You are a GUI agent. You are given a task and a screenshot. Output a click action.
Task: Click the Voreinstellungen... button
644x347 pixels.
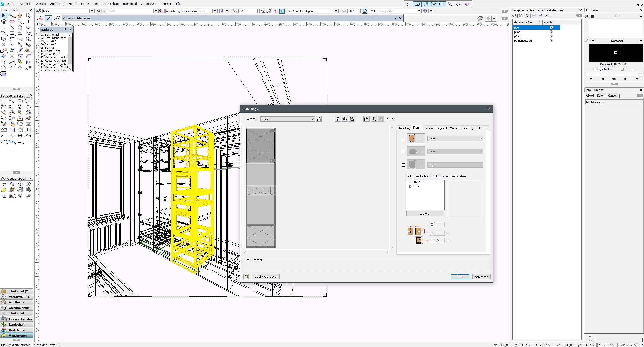pyautogui.click(x=265, y=277)
